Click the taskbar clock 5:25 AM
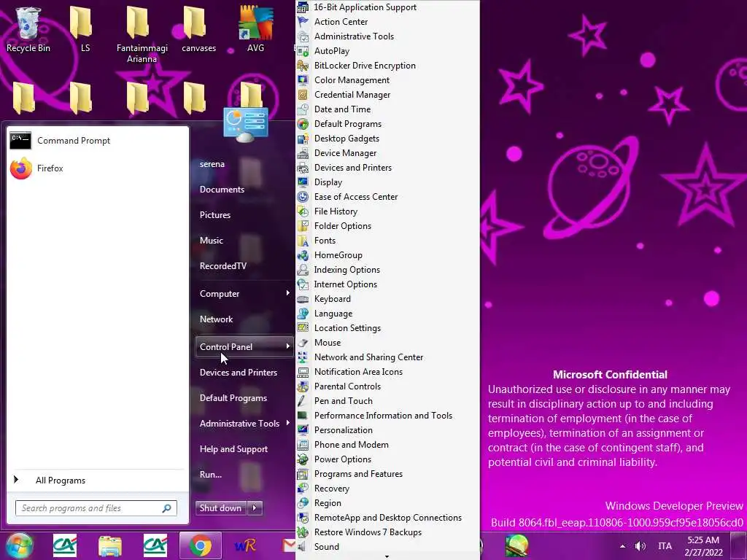 [703, 540]
